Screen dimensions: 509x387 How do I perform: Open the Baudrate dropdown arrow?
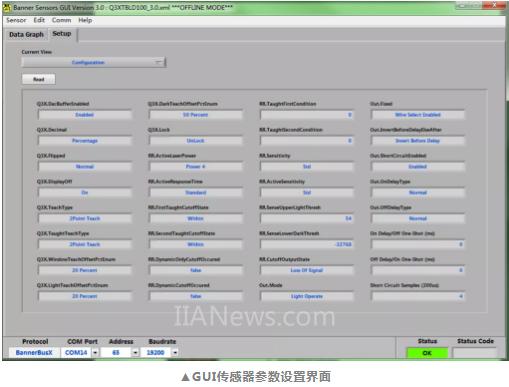(175, 352)
